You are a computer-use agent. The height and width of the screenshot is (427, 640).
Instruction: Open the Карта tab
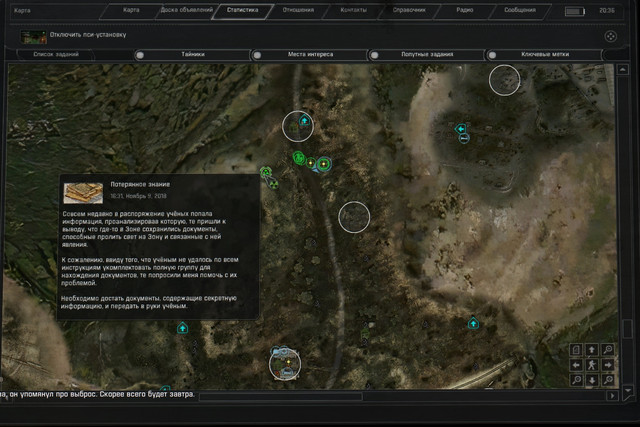coord(131,10)
